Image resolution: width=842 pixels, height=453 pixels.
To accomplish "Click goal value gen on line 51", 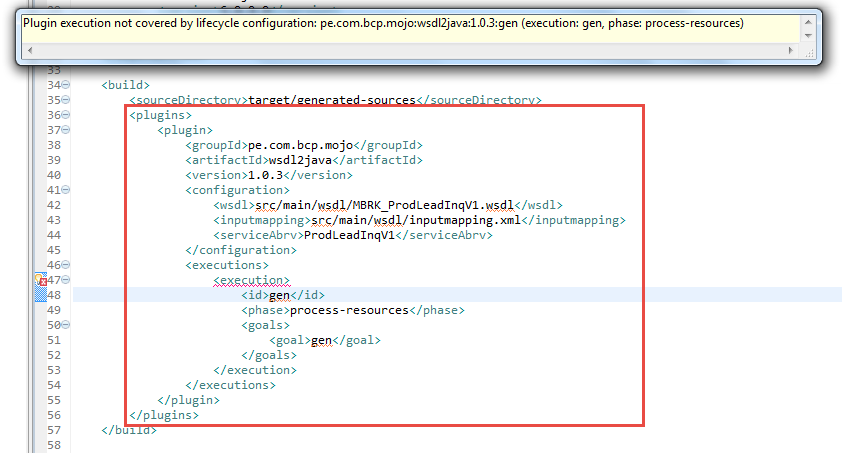I will [x=321, y=340].
